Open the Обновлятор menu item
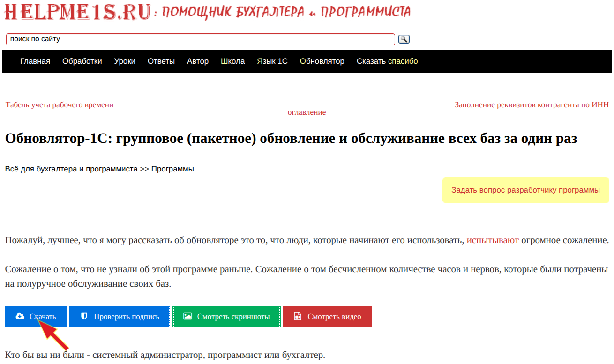Screen dimensions: 614x364 tap(322, 61)
